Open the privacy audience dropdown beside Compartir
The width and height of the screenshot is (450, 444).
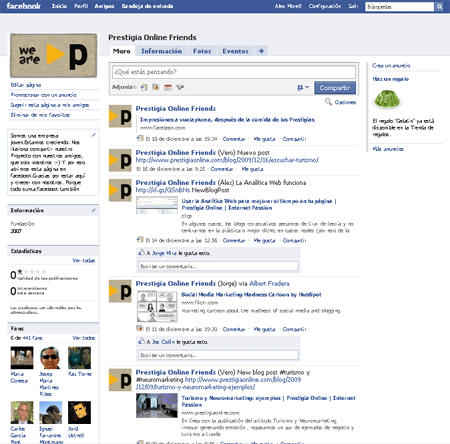303,87
